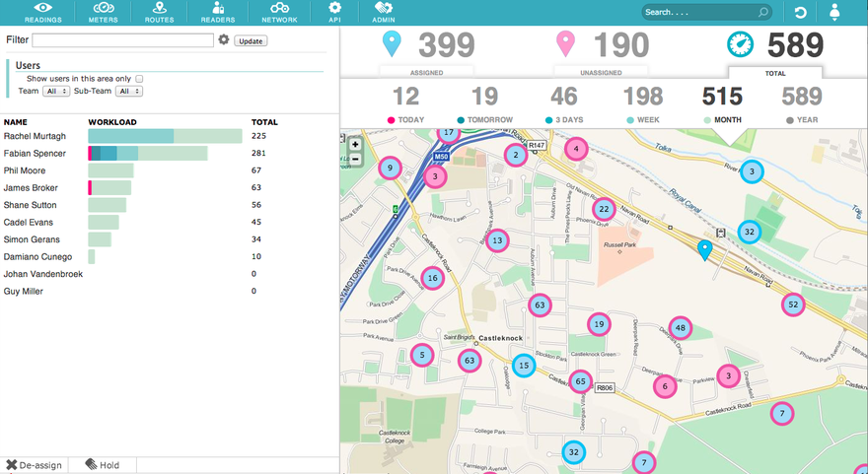Viewport: 868px width, 474px height.
Task: Sort by the NAME column header
Action: (16, 122)
